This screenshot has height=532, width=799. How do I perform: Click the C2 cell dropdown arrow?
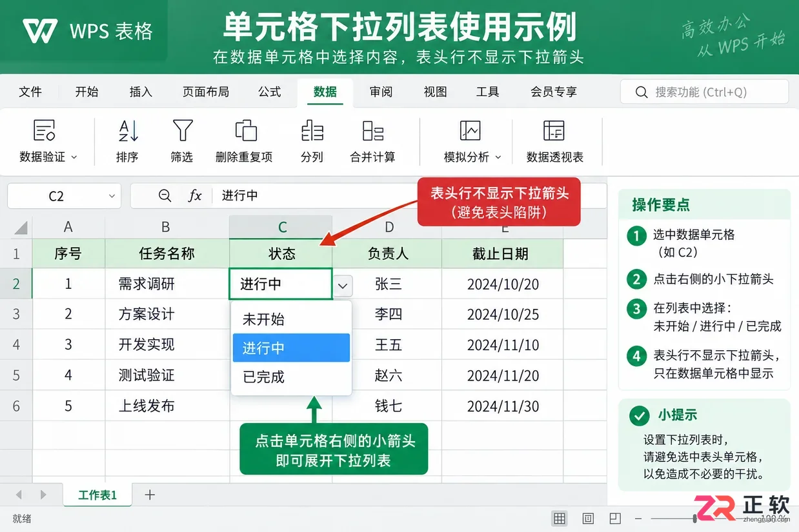click(x=343, y=284)
